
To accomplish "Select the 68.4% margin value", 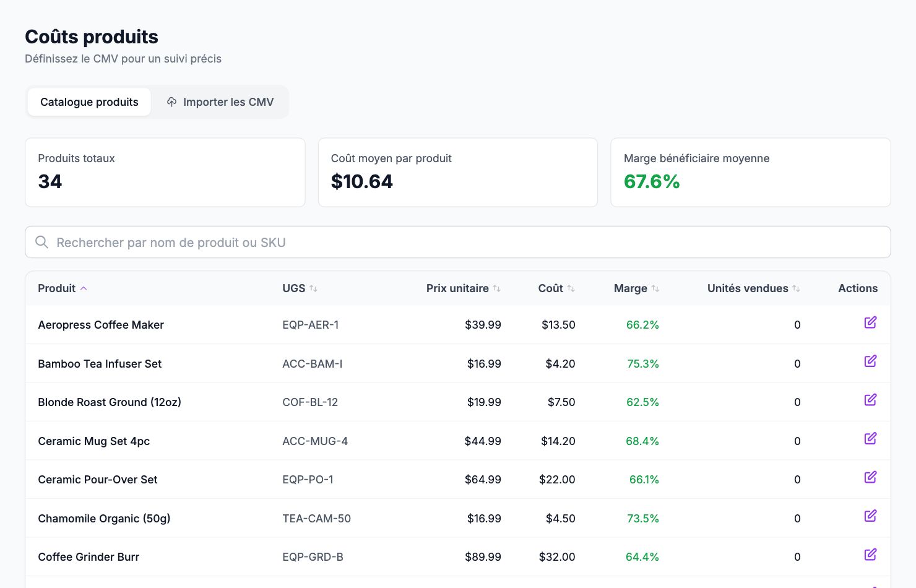I will click(x=642, y=441).
